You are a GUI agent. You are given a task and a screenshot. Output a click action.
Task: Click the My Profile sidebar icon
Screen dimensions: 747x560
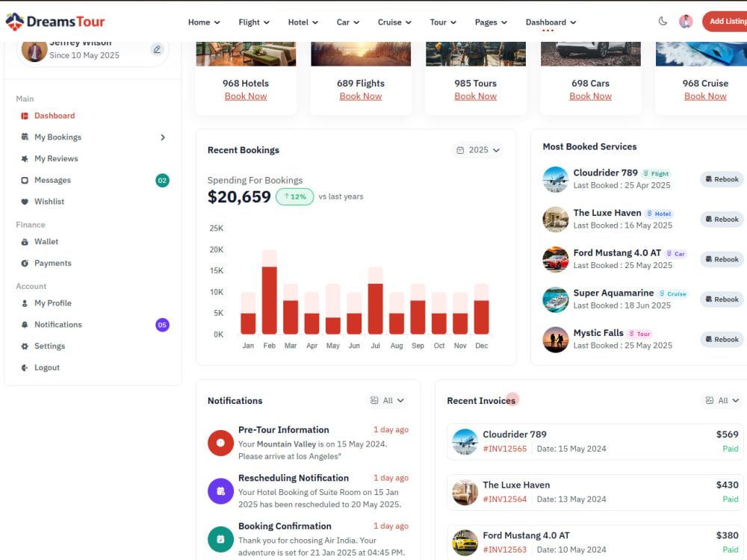coord(25,303)
